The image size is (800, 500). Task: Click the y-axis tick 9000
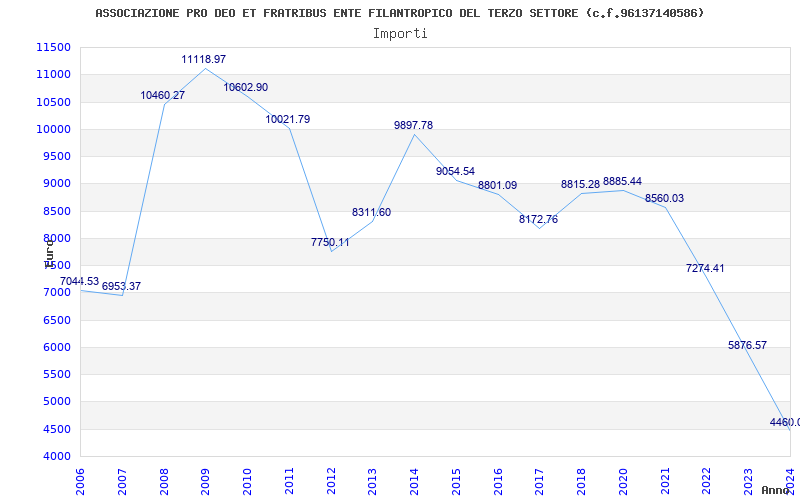pyautogui.click(x=56, y=184)
